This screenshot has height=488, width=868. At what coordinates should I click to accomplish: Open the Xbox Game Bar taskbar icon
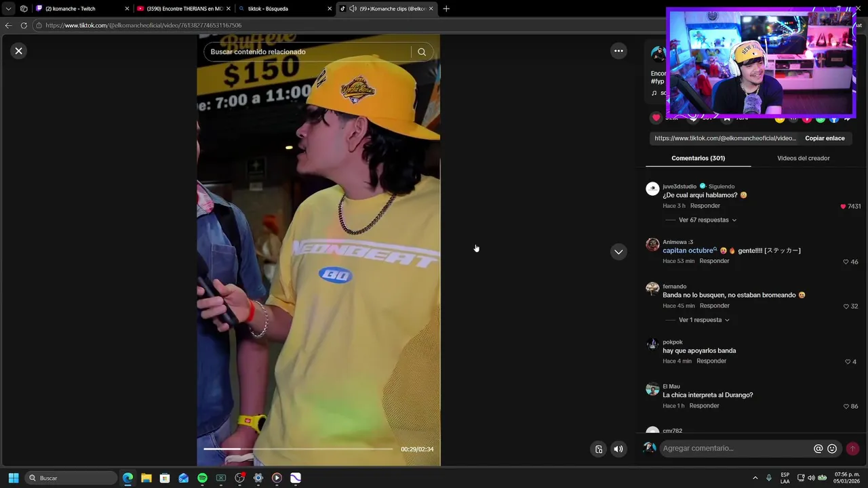220,478
